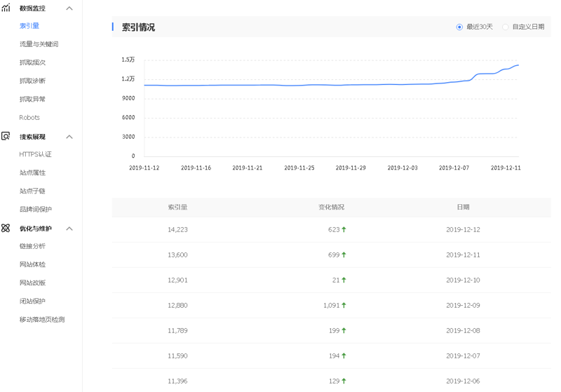Click 数据监控 section heading
This screenshot has height=392, width=561.
(x=32, y=8)
